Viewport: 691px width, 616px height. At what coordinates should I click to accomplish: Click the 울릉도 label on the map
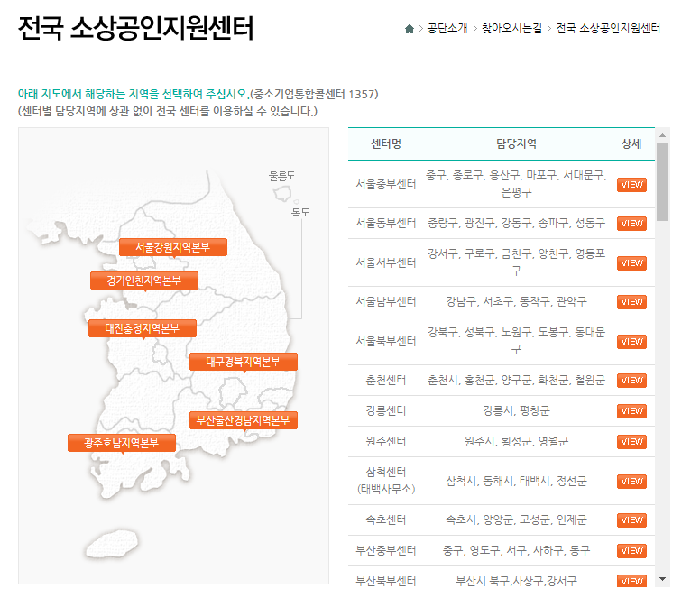[282, 176]
